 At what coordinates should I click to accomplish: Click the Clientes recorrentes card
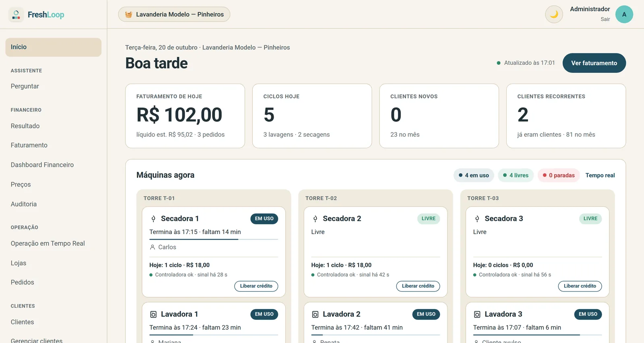point(566,116)
